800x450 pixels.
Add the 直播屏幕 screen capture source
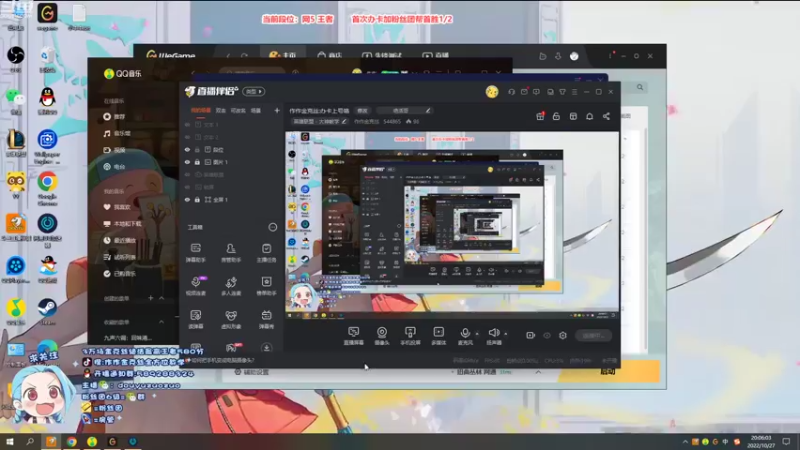click(354, 336)
